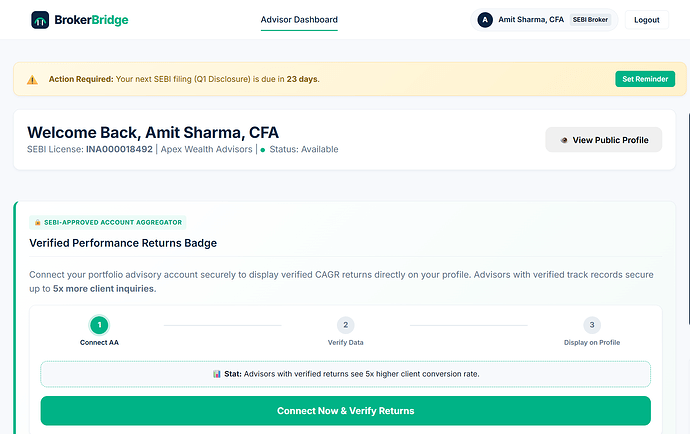Click the Set Reminder button
The image size is (690, 434).
[645, 79]
